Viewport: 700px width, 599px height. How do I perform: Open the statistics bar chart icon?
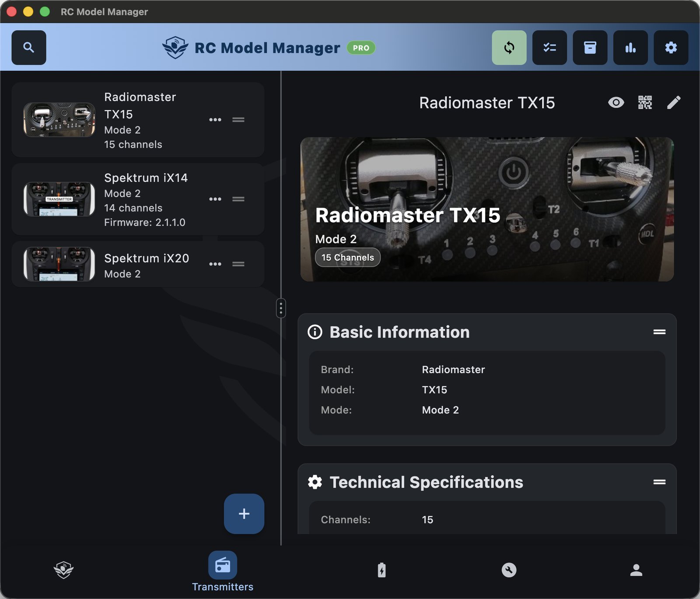pyautogui.click(x=630, y=48)
